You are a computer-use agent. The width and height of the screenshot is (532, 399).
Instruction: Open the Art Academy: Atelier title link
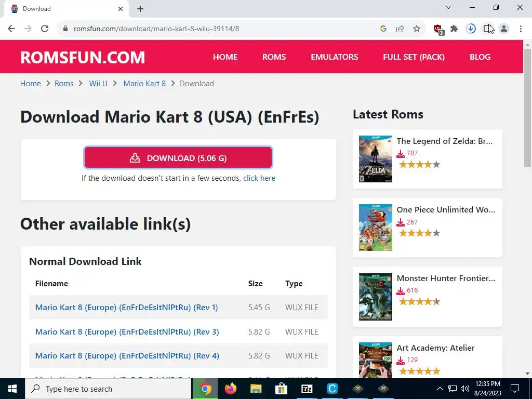436,348
